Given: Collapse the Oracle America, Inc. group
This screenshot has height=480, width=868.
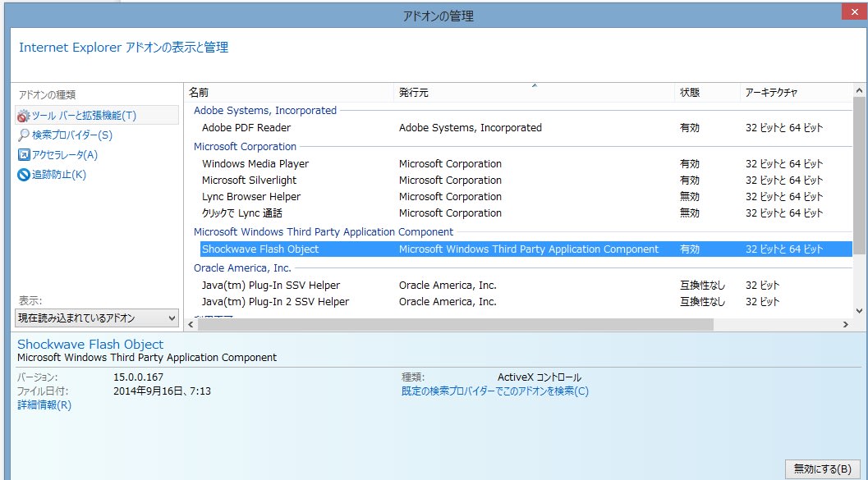Looking at the screenshot, I should point(242,268).
